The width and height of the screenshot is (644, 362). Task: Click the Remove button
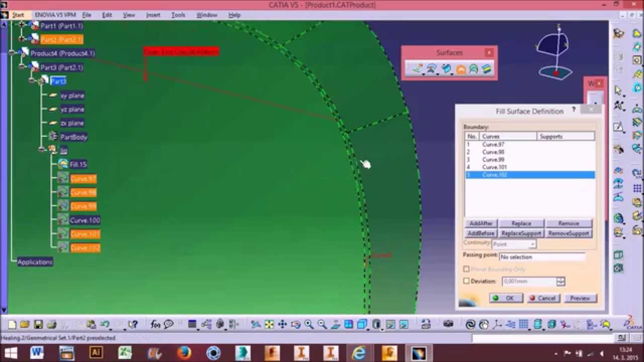pyautogui.click(x=569, y=223)
